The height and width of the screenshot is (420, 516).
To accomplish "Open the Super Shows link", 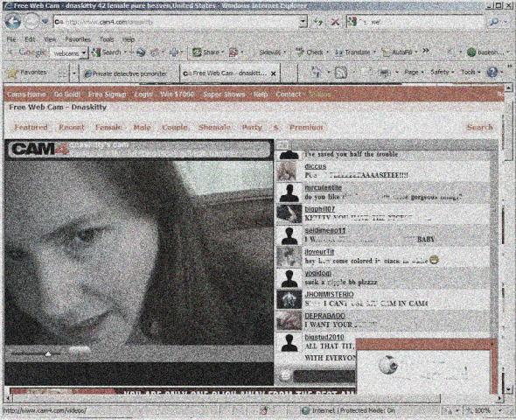I will pyautogui.click(x=224, y=94).
